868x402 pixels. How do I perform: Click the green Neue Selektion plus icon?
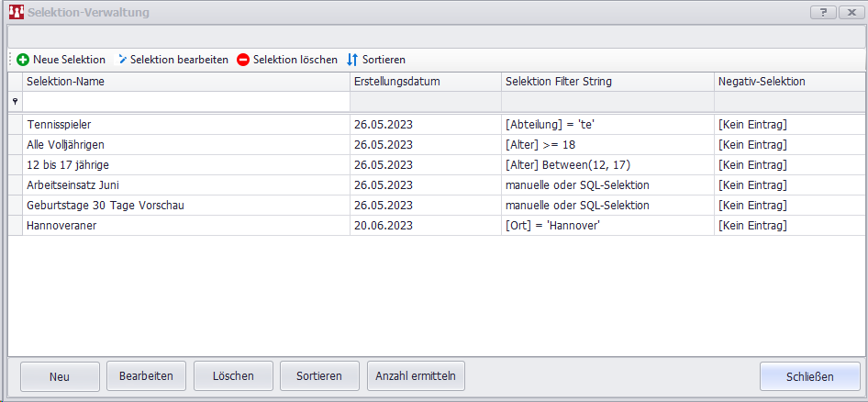point(23,60)
